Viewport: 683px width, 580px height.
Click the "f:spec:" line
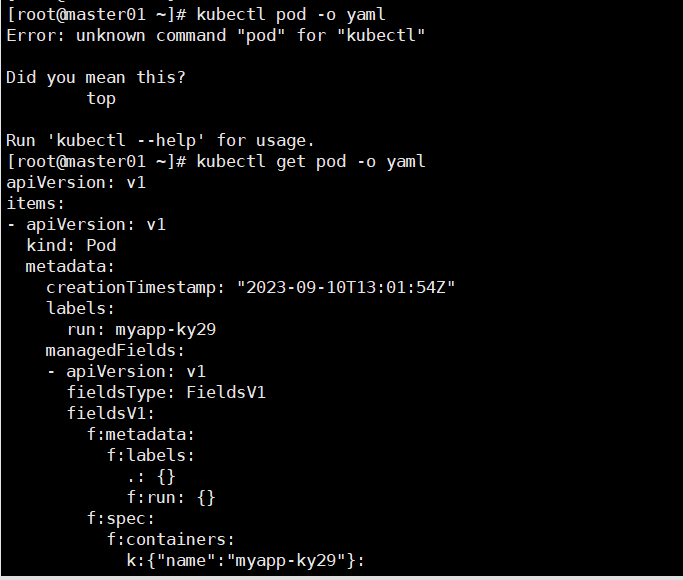[121, 518]
